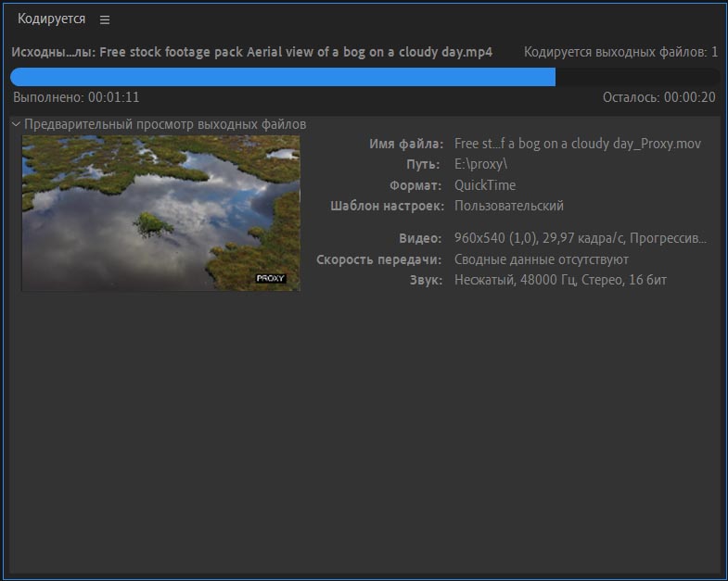Open the Кодируется panel hamburger menu
The height and width of the screenshot is (581, 728).
tap(105, 19)
